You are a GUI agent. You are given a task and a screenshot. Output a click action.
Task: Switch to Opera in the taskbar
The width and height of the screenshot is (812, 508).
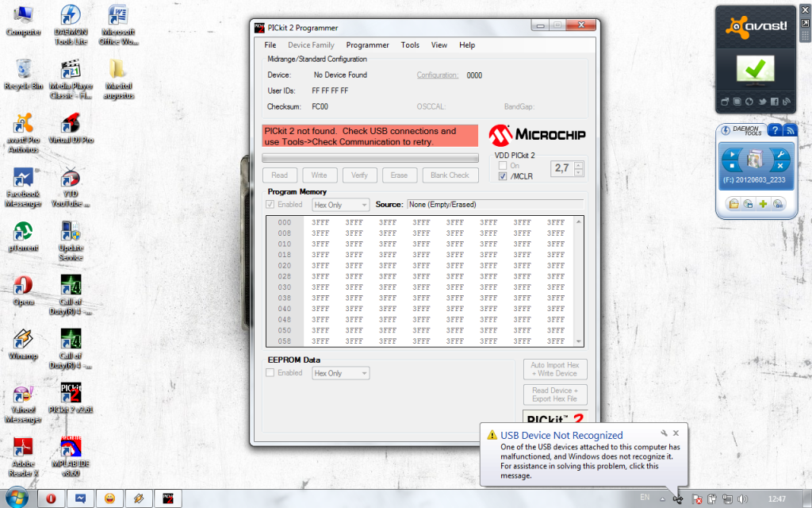[x=52, y=498]
